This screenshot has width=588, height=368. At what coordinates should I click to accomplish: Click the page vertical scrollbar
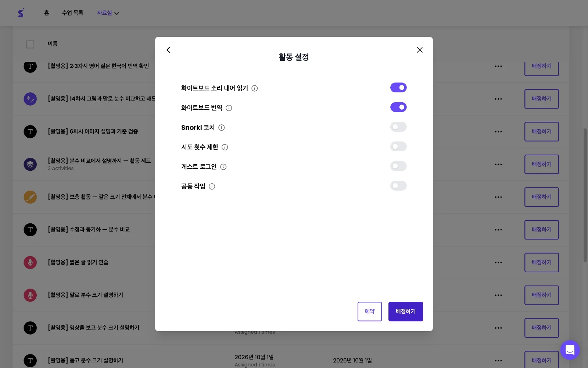pos(585,195)
